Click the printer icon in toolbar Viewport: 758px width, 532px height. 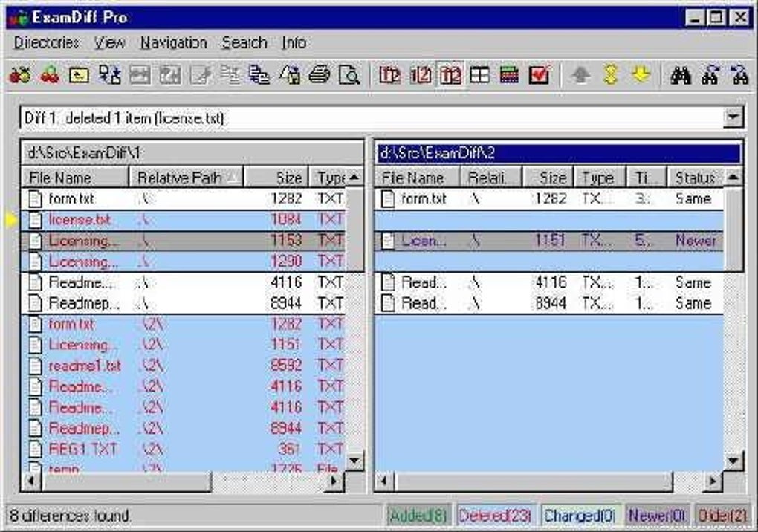(x=319, y=75)
